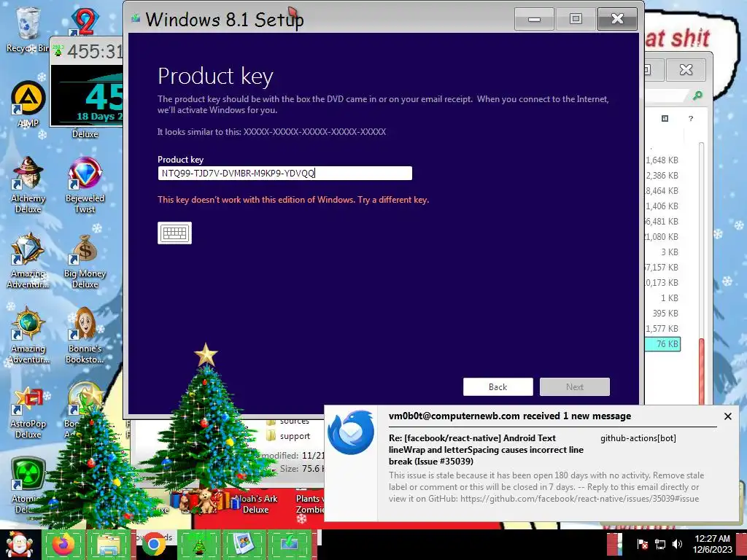Launch the AIMP desktop shortcut
This screenshot has width=747, height=560.
[28, 104]
